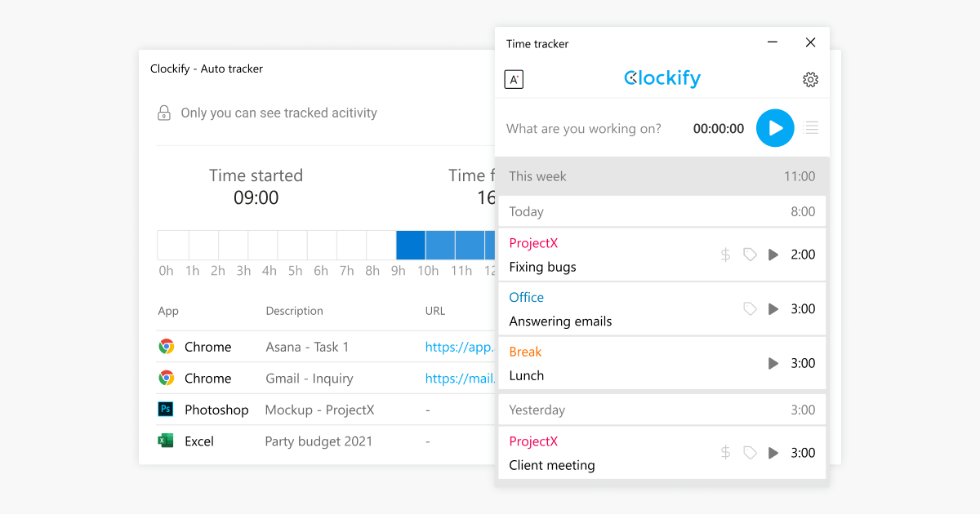980x514 pixels.
Task: Click the Excel icon beside Party budget 2021
Action: coord(165,441)
